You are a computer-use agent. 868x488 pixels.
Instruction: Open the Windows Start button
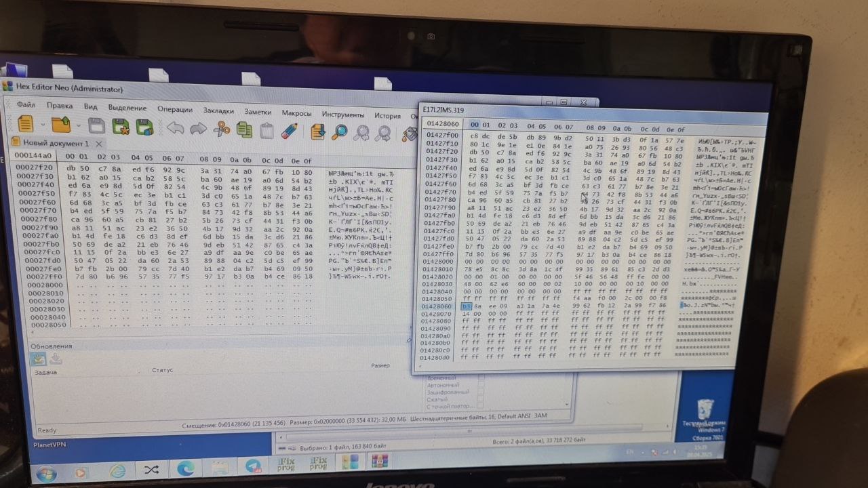(x=45, y=472)
